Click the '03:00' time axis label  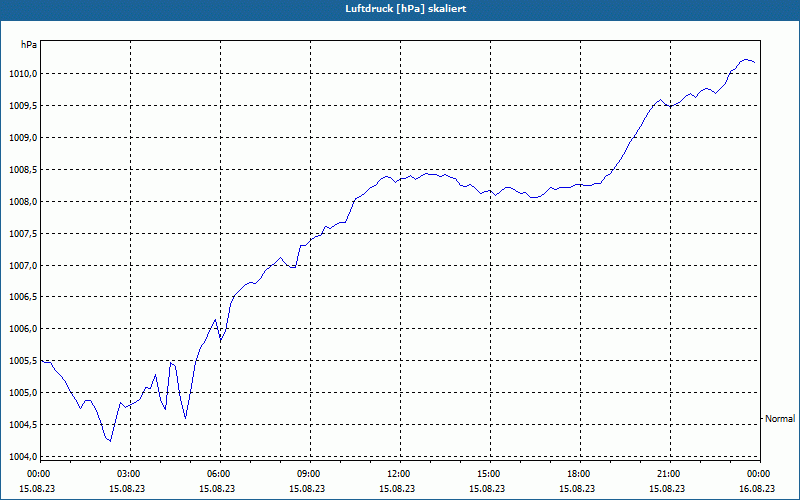[131, 474]
